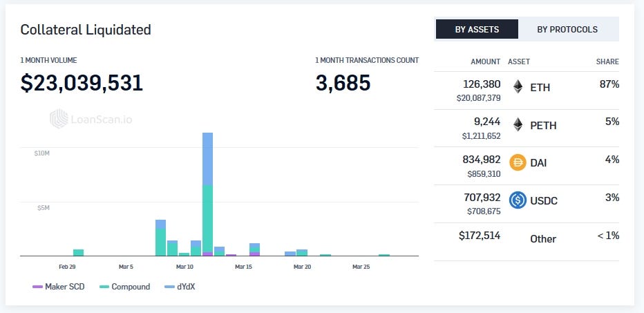Click the Feb 29 Compound bar
644x313 pixels.
click(x=78, y=252)
